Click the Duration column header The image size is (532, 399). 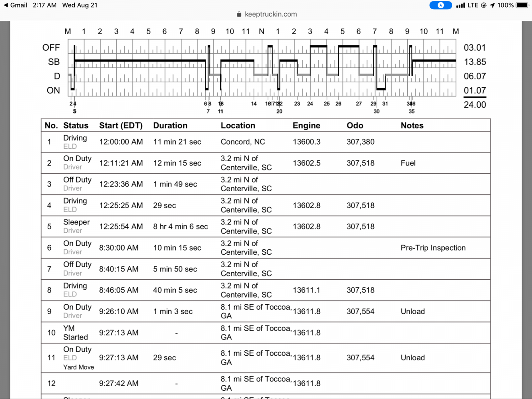click(x=170, y=126)
